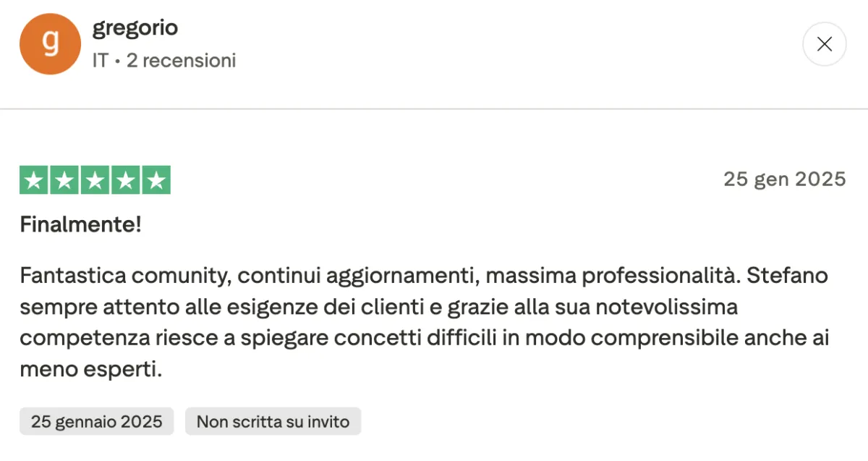
Task: Click the "25 gen 2025" review date
Action: point(784,179)
